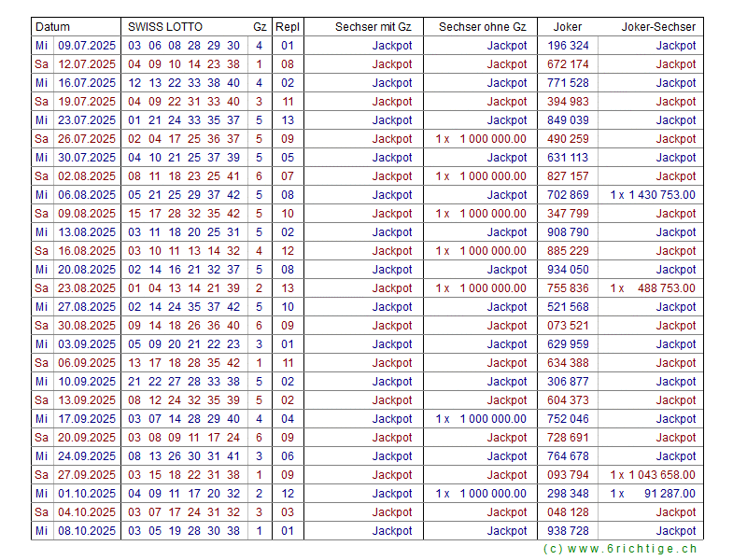Screen dimensions: 747x560
Task: Click the Joker-Sechser column header
Action: (x=658, y=27)
